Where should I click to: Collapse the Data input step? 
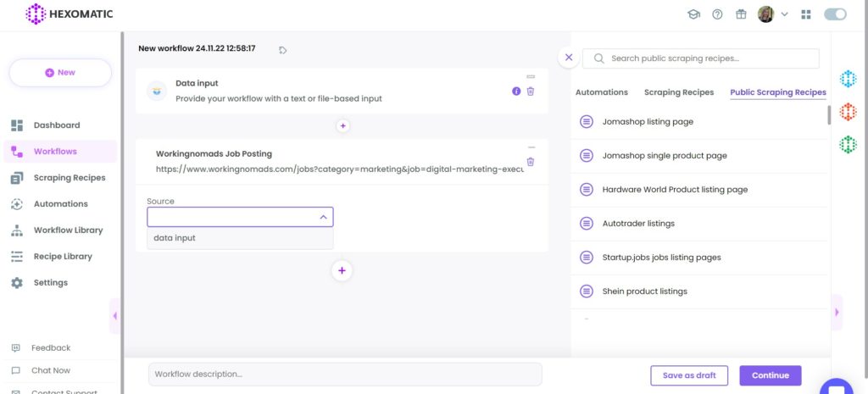click(x=531, y=76)
